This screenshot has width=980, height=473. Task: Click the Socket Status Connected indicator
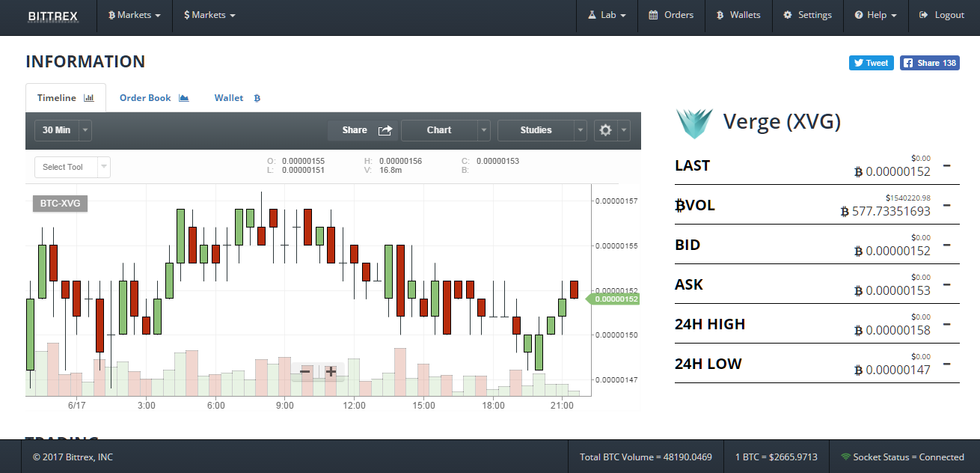(902, 457)
